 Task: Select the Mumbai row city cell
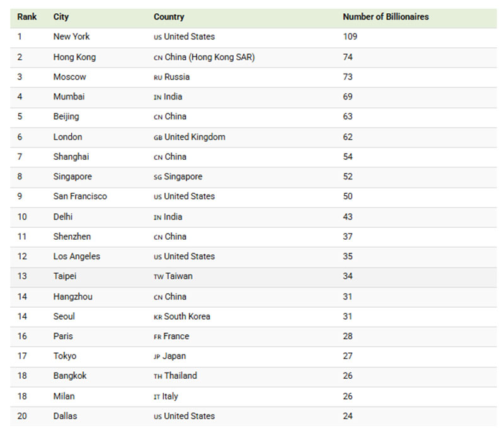(x=69, y=97)
